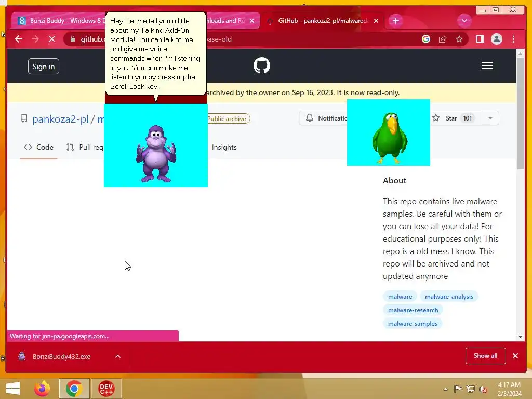Open the Insights tab
This screenshot has height=399, width=532.
[x=224, y=147]
